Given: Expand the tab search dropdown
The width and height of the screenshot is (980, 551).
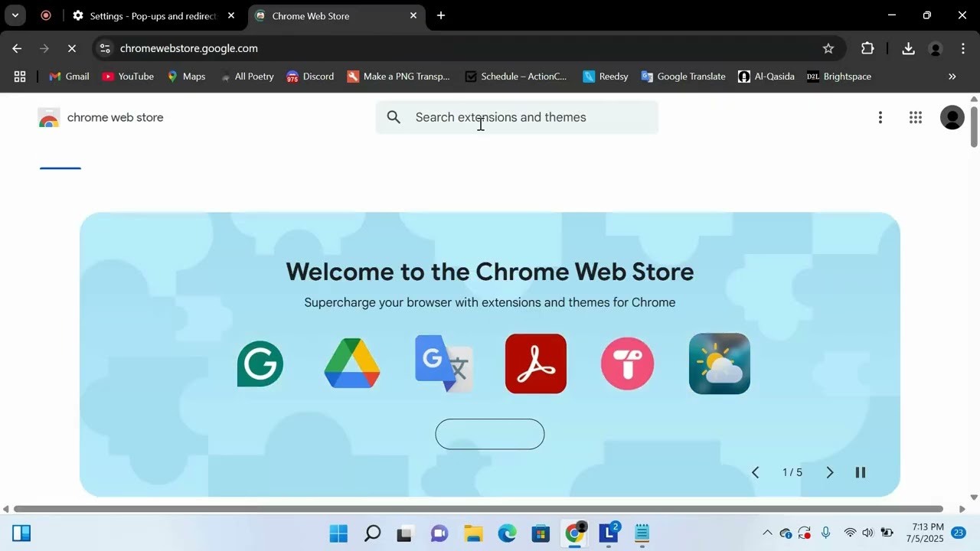Looking at the screenshot, I should pyautogui.click(x=15, y=15).
